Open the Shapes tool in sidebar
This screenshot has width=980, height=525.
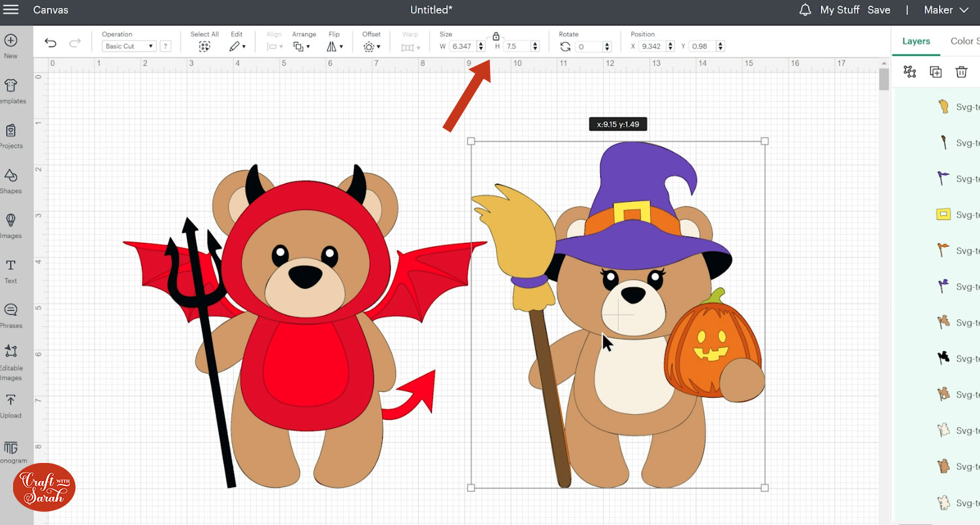10,180
